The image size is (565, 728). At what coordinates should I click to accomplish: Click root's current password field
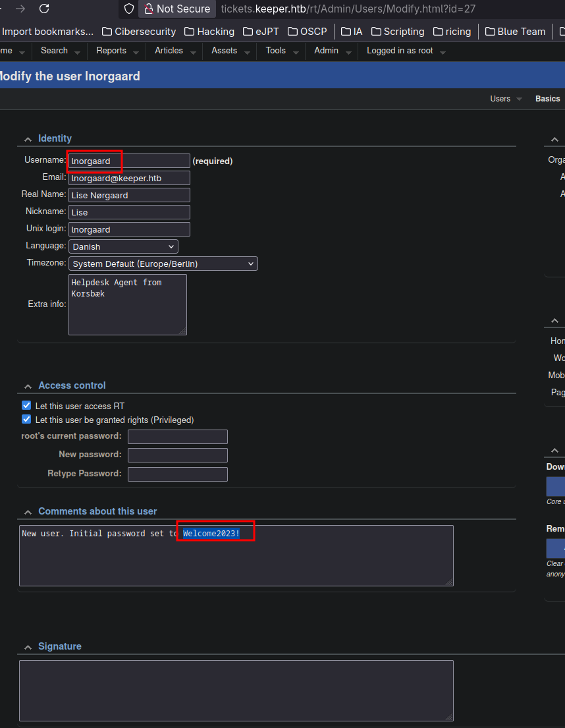178,436
